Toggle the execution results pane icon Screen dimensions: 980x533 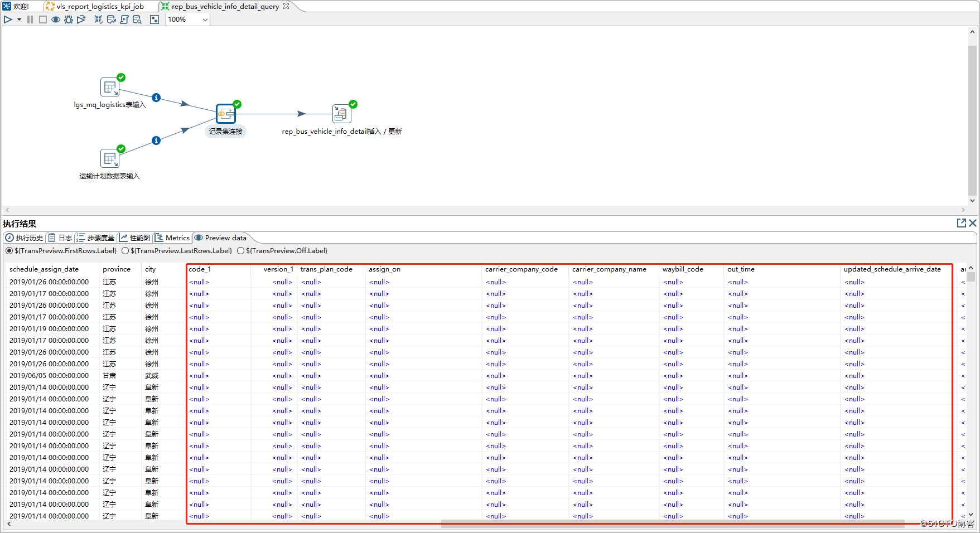point(155,20)
